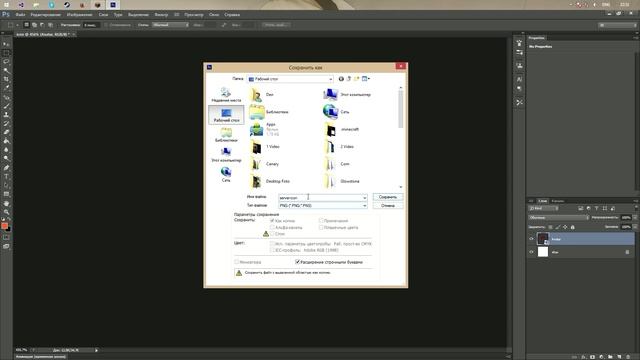Open the layer Kind filter dropdown
Viewport: 640px width, 360px height.
click(543, 209)
